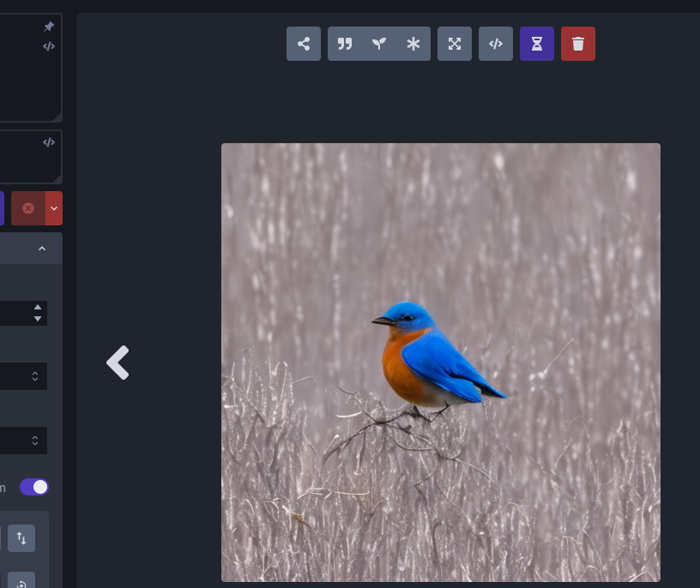Click the purple hourglass button
This screenshot has height=588, width=700.
(x=537, y=44)
